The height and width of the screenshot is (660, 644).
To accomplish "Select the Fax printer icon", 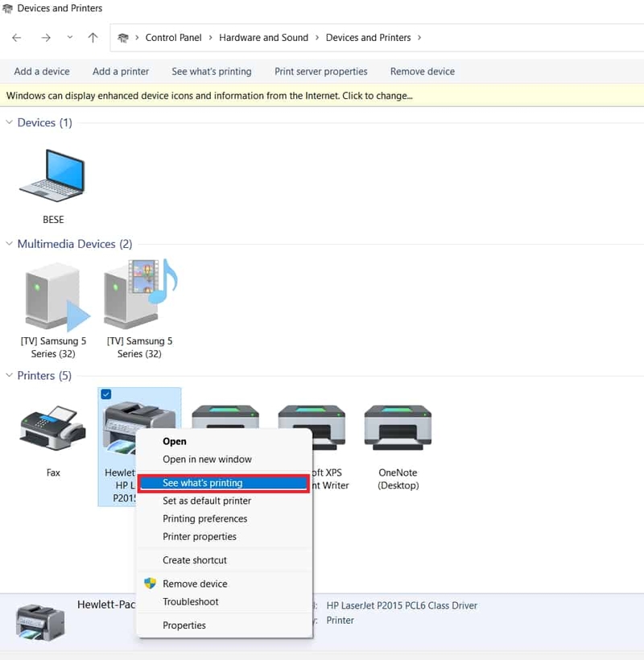I will 53,428.
